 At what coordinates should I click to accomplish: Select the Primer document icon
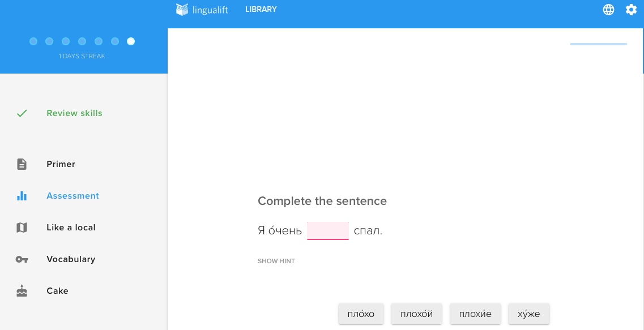22,164
